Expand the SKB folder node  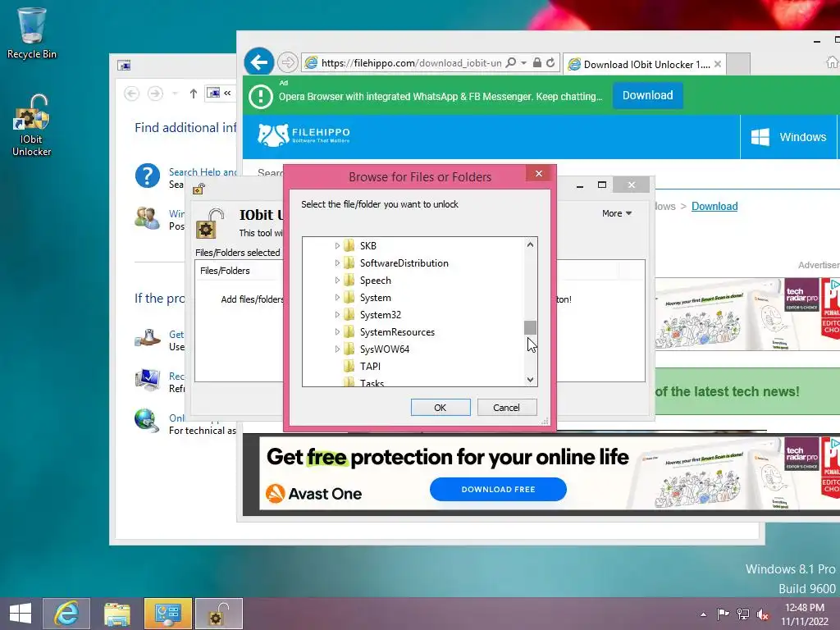337,246
